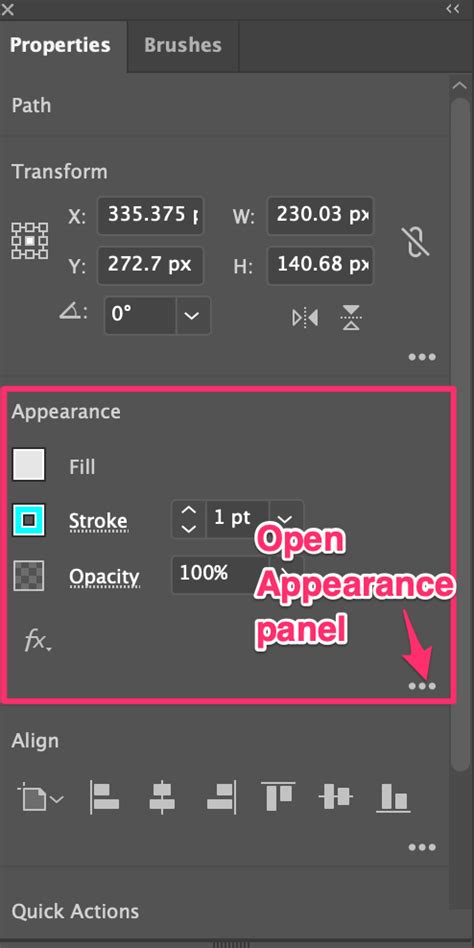
Task: Open the Align To dropdown
Action: click(x=41, y=798)
